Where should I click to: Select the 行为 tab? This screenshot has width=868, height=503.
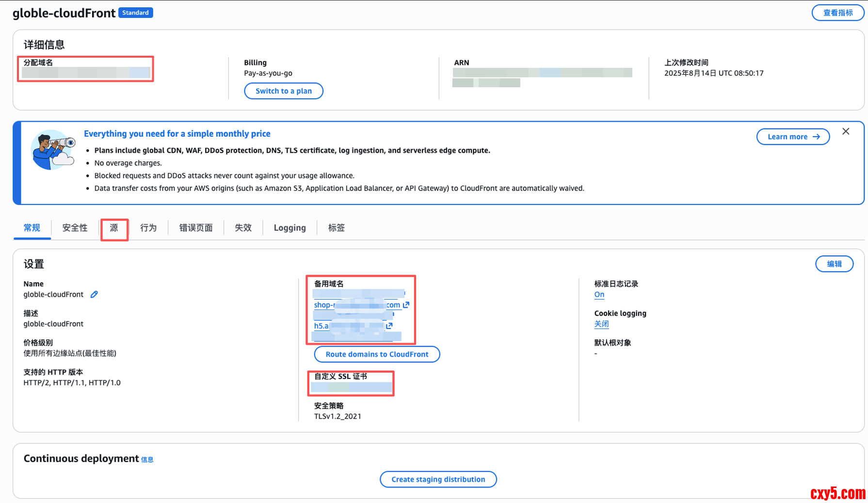[x=148, y=228]
